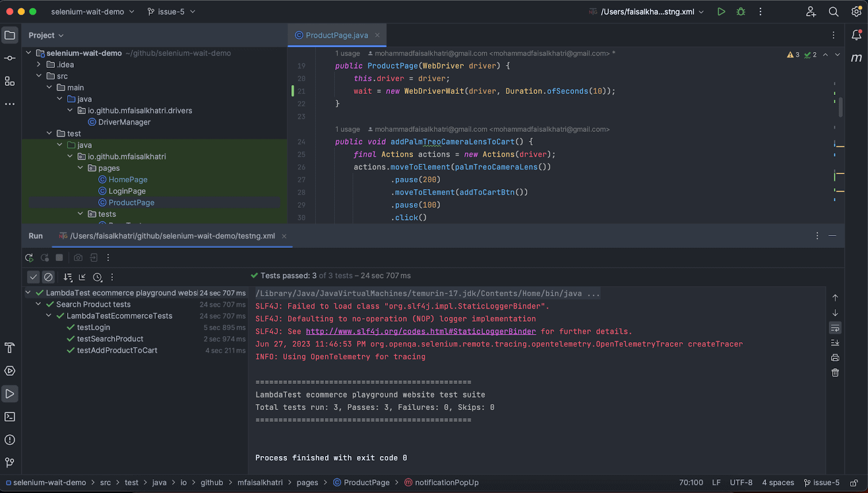
Task: Take a test snapshot with the camera icon
Action: (78, 258)
